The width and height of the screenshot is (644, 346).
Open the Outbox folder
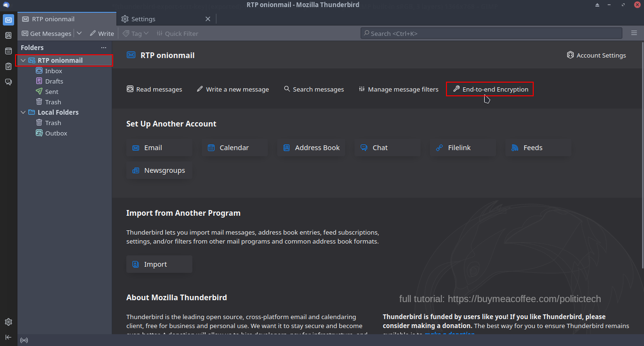[65, 133]
